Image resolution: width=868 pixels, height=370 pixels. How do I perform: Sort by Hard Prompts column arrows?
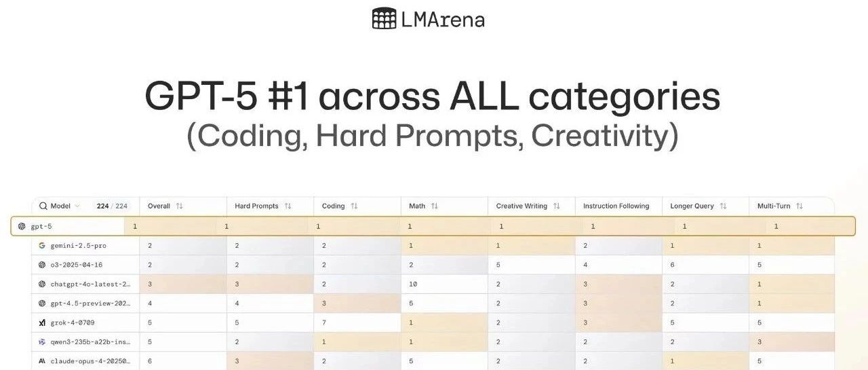click(x=288, y=206)
